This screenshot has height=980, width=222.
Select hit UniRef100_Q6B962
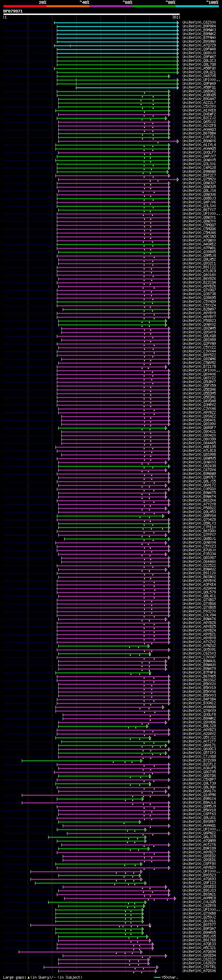tap(199, 91)
